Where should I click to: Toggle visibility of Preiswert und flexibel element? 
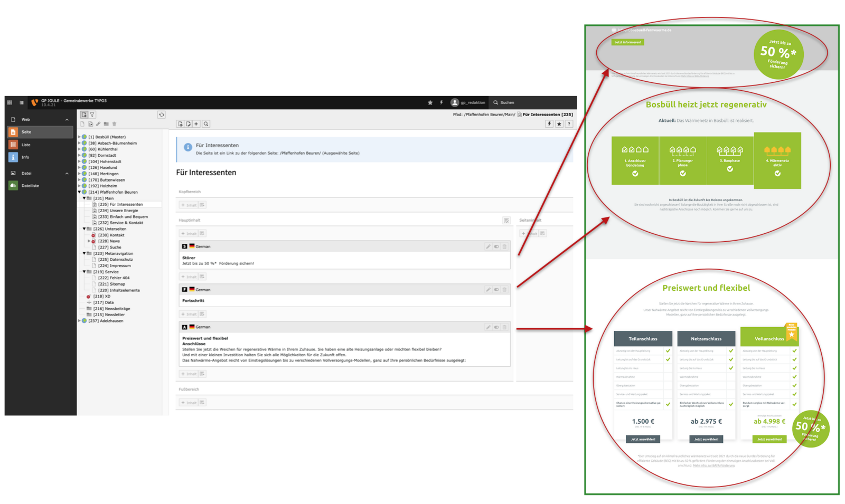496,327
